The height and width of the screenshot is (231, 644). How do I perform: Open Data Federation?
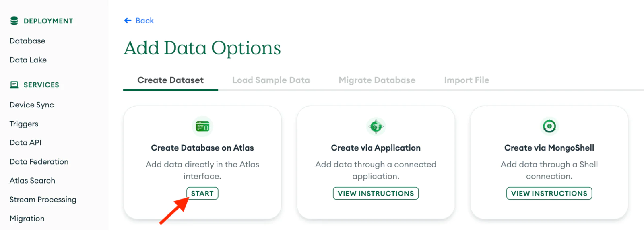click(x=39, y=162)
